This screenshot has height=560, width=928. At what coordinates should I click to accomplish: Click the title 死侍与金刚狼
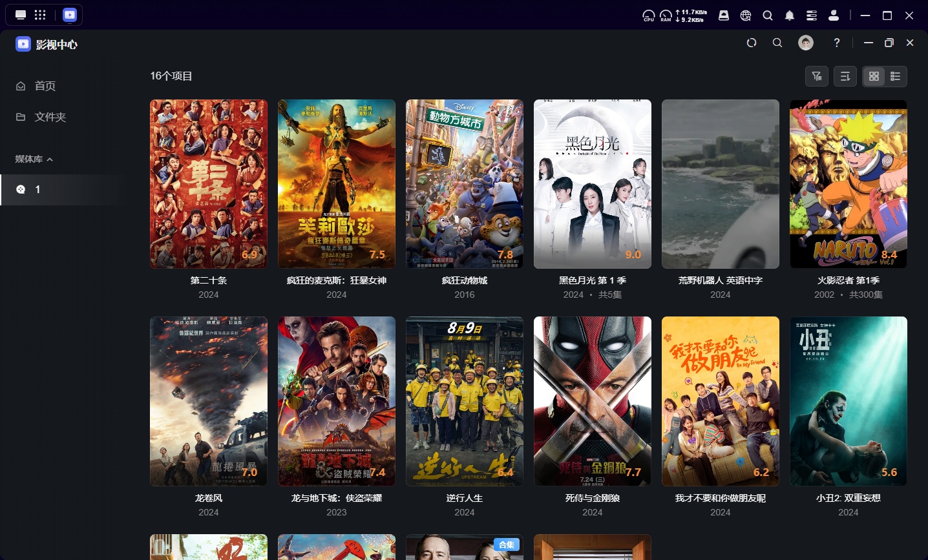[593, 498]
